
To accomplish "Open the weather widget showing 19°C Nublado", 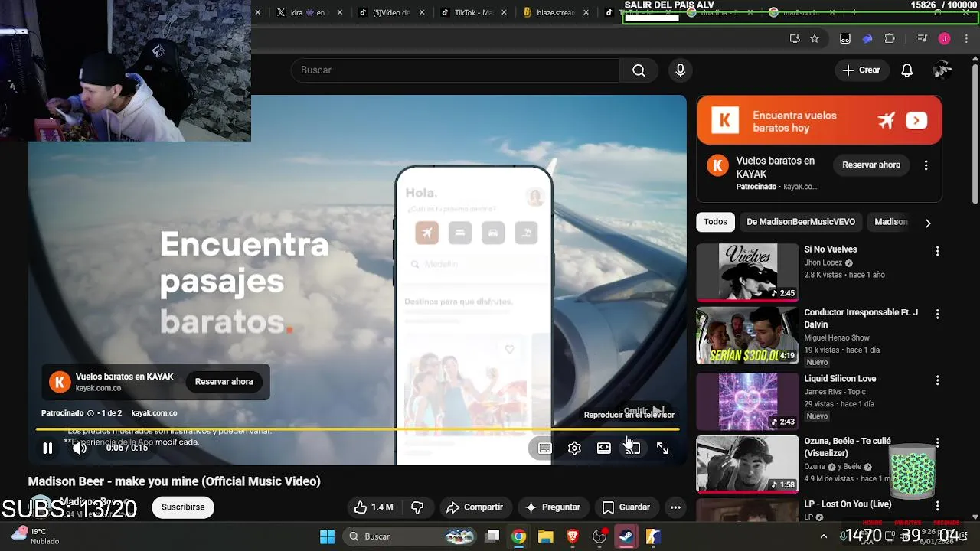I will (x=34, y=536).
